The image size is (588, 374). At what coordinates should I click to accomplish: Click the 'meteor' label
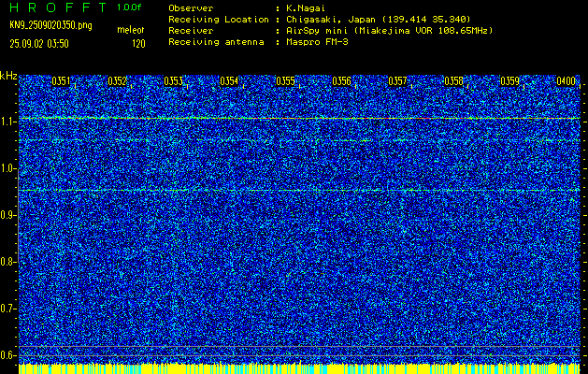(131, 30)
